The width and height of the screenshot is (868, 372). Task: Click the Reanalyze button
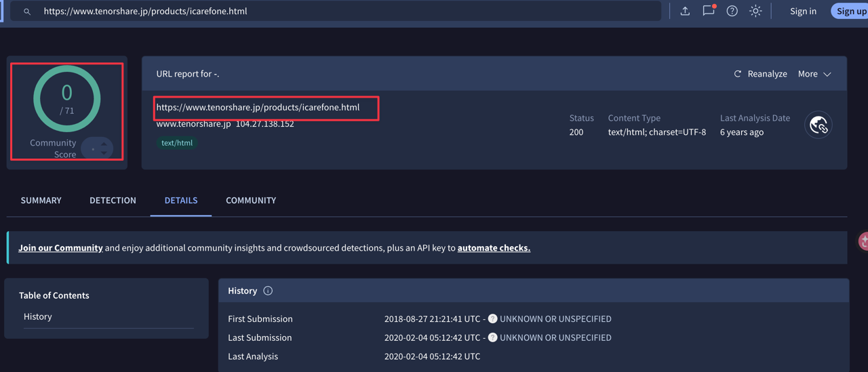coord(760,74)
